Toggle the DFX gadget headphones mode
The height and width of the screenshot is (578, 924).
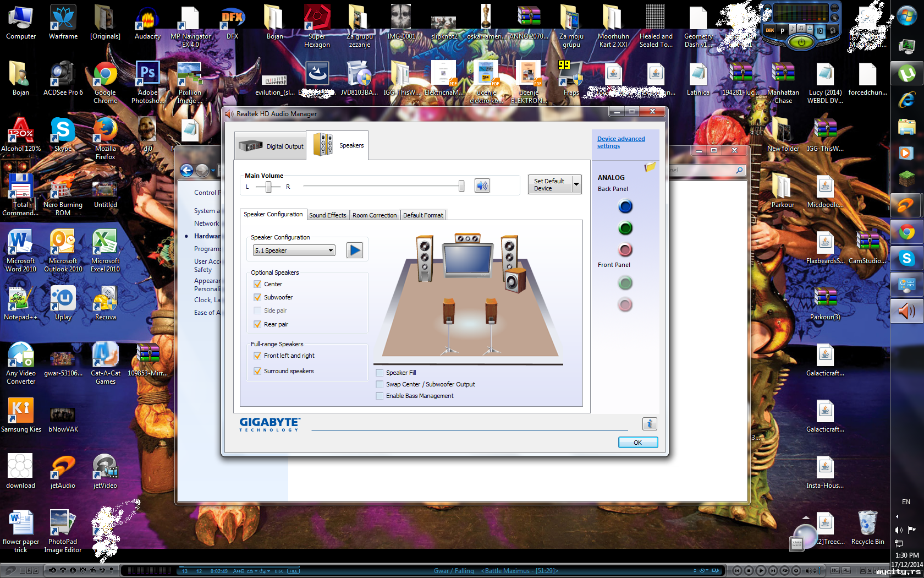[x=832, y=30]
